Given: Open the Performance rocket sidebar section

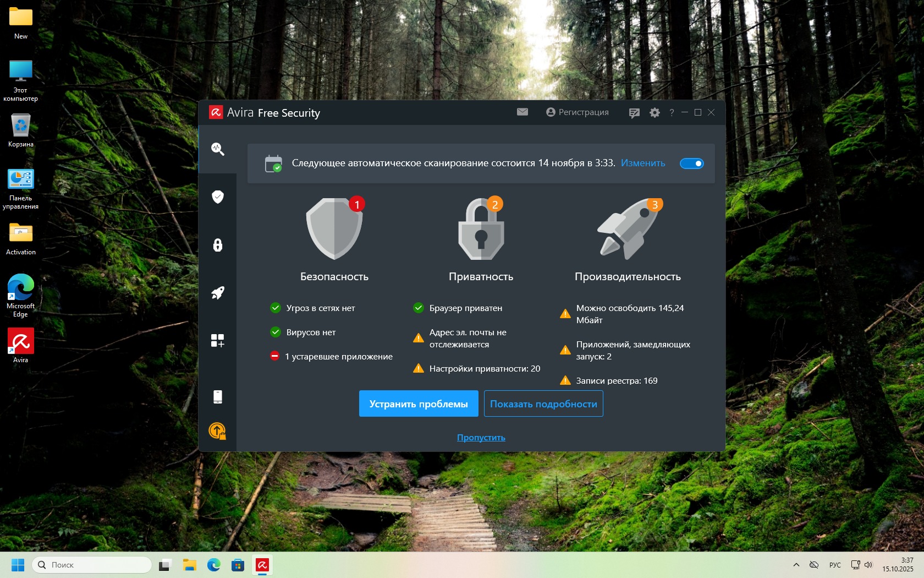Looking at the screenshot, I should coord(218,293).
